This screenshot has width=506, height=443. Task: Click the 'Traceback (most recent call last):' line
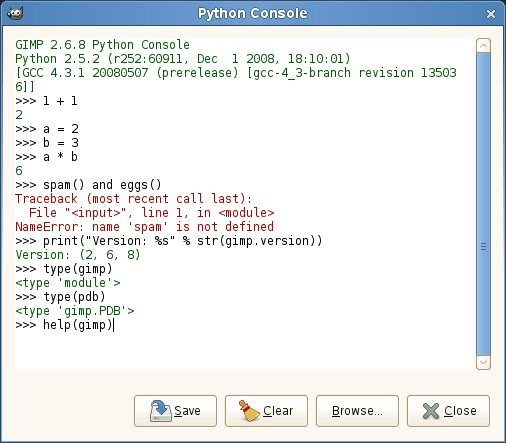[134, 199]
